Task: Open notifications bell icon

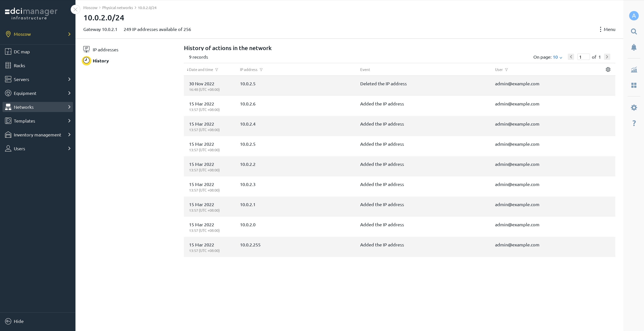Action: pyautogui.click(x=634, y=47)
